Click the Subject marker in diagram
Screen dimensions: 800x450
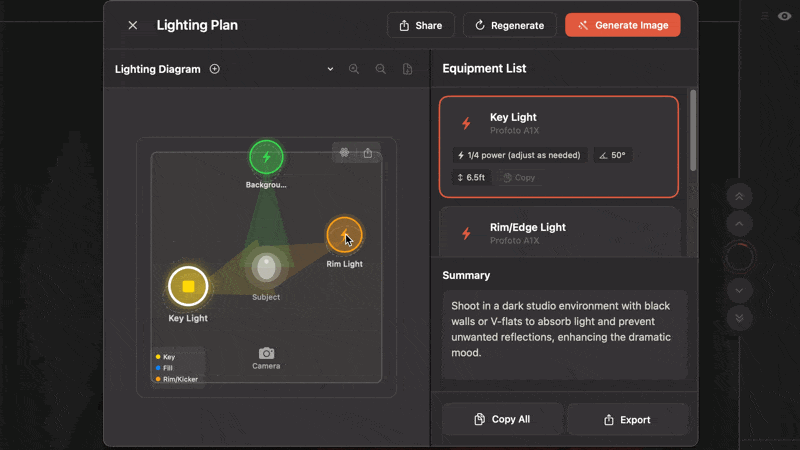click(266, 268)
